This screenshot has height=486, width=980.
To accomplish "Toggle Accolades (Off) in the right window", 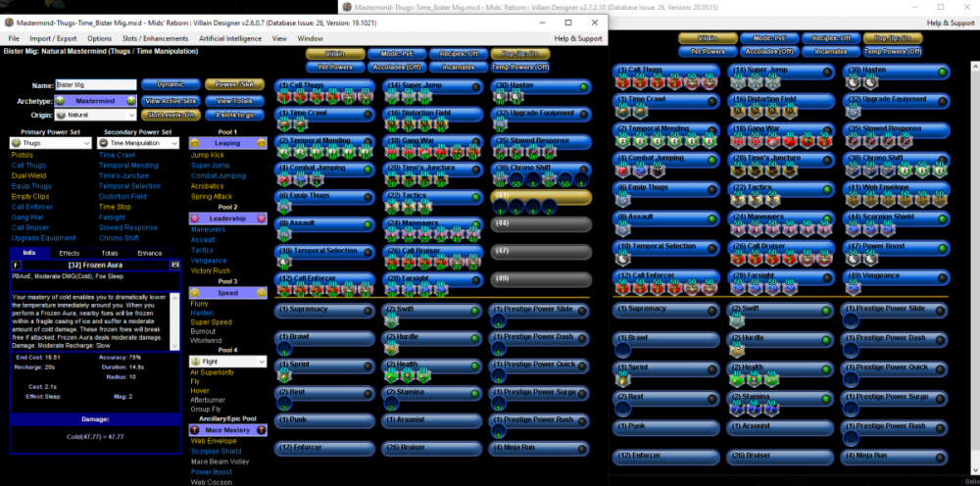I will coord(768,51).
